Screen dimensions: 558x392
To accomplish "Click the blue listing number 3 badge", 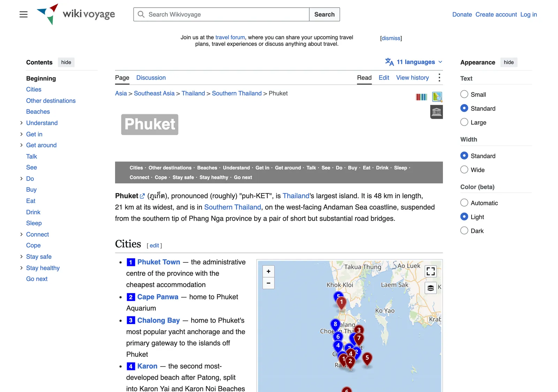I will [x=131, y=320].
